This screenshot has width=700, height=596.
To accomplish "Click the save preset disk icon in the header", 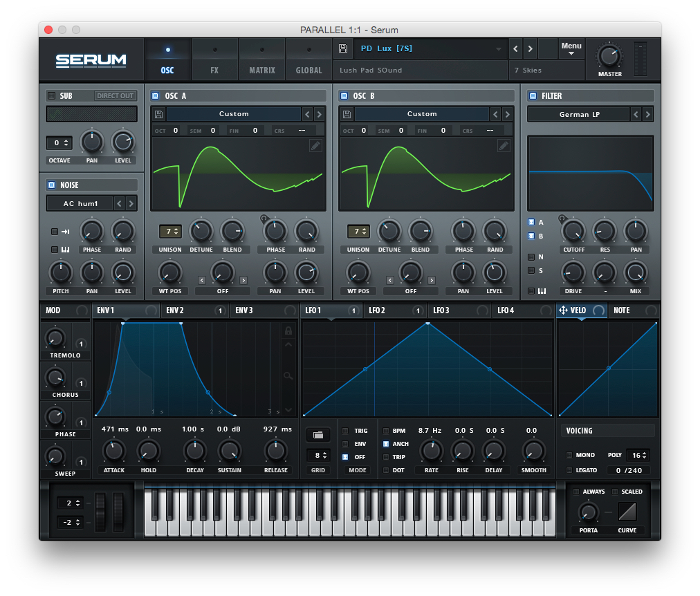I will pos(342,48).
